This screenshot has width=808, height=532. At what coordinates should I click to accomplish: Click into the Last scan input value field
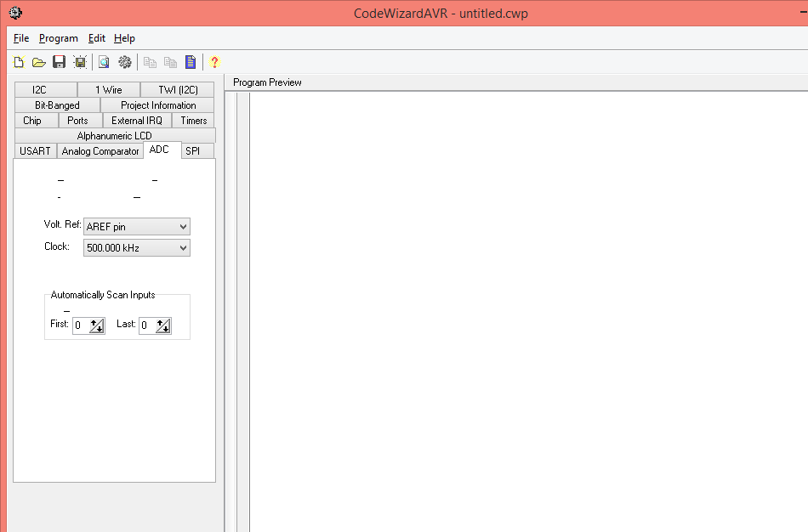pyautogui.click(x=147, y=325)
